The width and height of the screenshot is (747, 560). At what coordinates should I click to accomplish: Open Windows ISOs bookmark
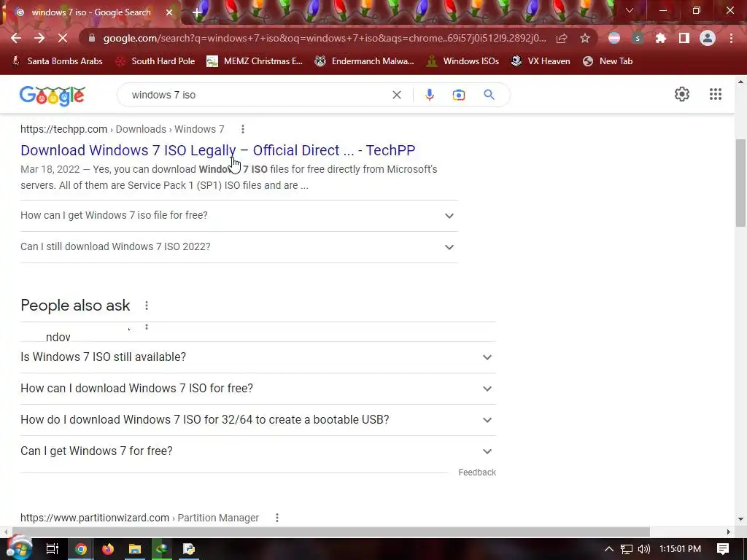[x=462, y=61]
